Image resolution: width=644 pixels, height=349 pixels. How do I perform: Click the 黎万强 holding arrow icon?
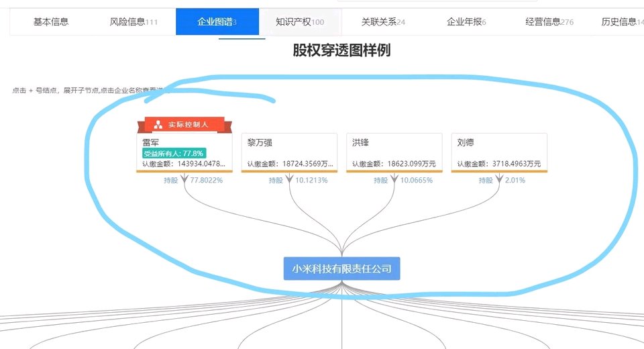coord(290,179)
